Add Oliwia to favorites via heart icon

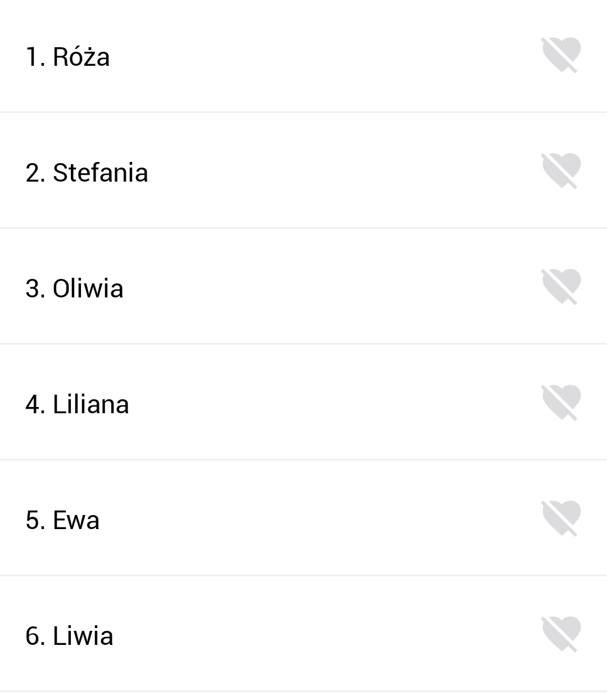(561, 287)
